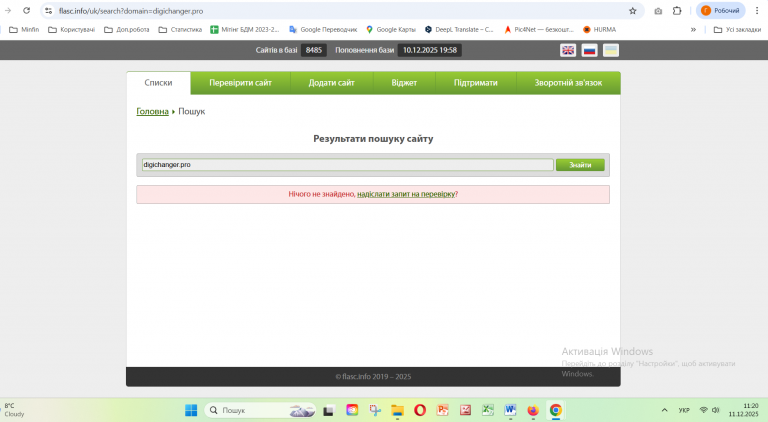Open PowerPoint from the taskbar
This screenshot has width=768, height=422.
(x=443, y=410)
